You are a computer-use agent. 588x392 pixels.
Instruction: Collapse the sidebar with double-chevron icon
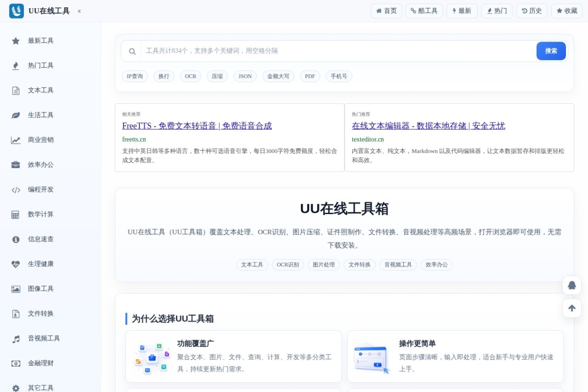pyautogui.click(x=79, y=11)
